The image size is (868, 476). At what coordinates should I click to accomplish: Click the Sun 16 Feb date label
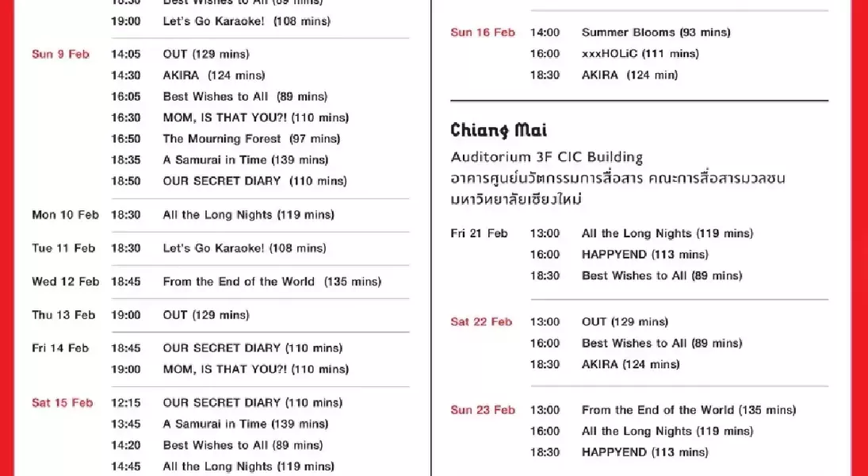pyautogui.click(x=482, y=33)
